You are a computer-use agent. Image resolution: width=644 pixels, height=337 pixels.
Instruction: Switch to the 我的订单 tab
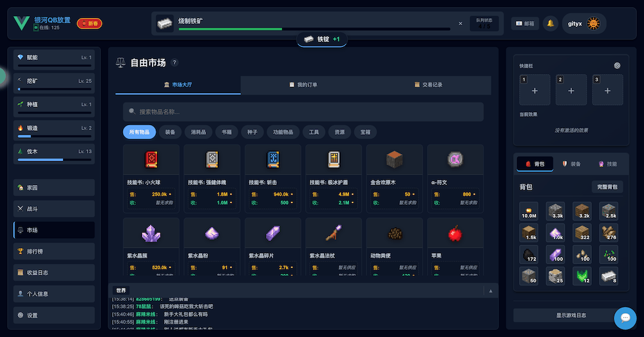pyautogui.click(x=303, y=84)
